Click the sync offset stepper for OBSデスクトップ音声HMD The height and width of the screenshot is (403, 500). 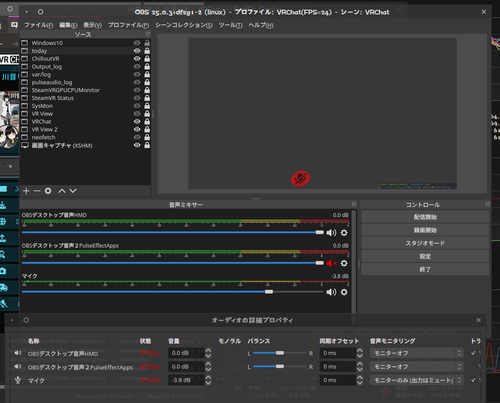click(360, 353)
